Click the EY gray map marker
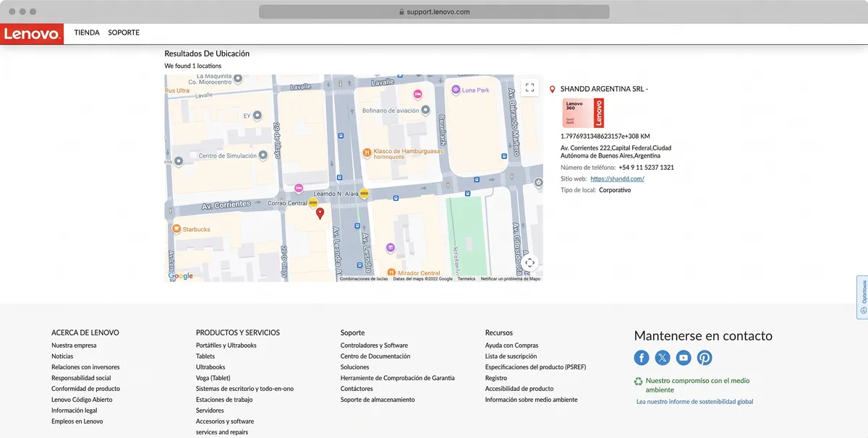 click(x=257, y=116)
